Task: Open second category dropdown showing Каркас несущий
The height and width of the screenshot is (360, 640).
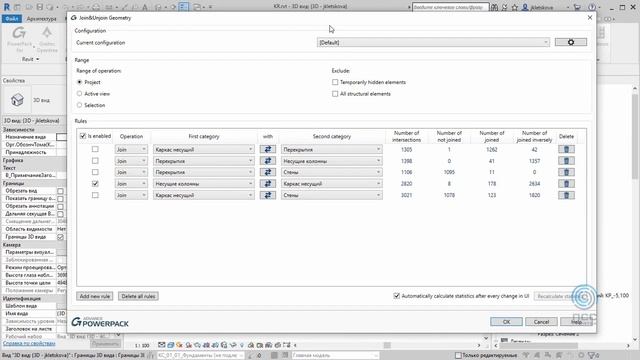Action: click(331, 184)
